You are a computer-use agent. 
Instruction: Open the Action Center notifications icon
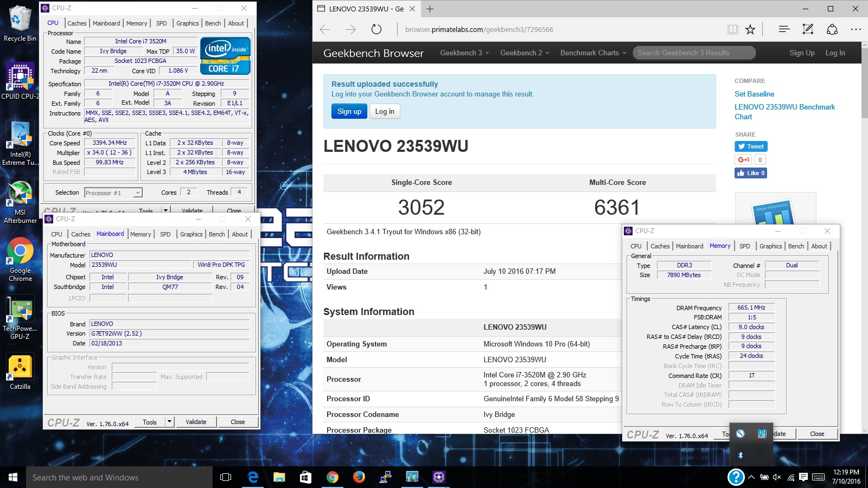[804, 477]
